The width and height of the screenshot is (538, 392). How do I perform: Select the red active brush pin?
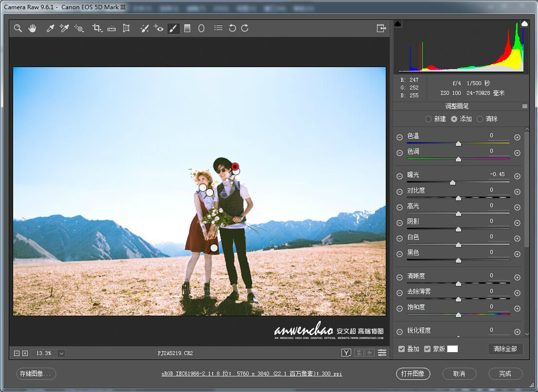235,167
